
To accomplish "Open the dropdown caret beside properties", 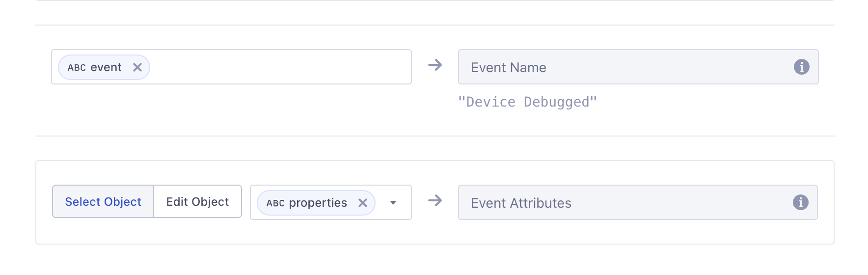I will (393, 203).
